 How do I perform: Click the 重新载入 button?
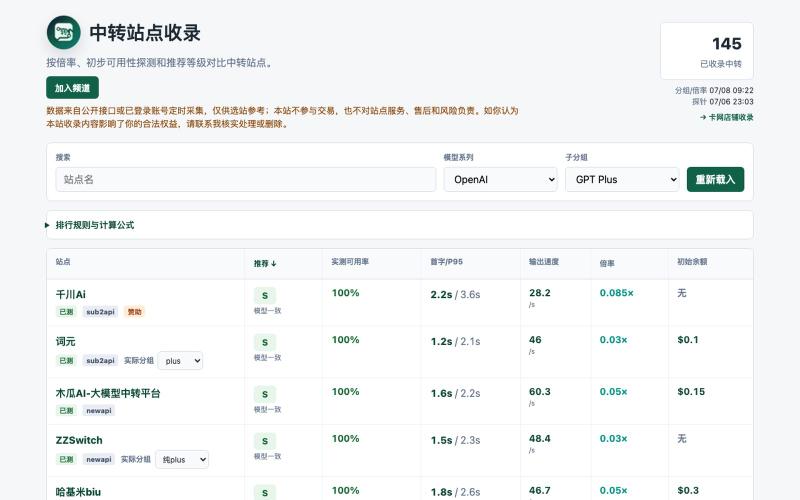pyautogui.click(x=715, y=180)
